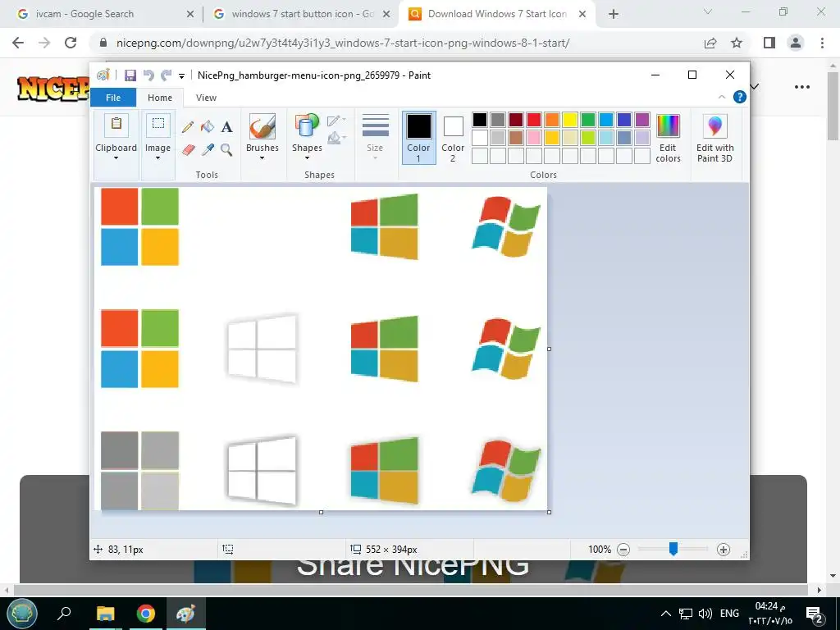Pick the green color swatch
This screenshot has height=630, width=840.
click(x=588, y=120)
